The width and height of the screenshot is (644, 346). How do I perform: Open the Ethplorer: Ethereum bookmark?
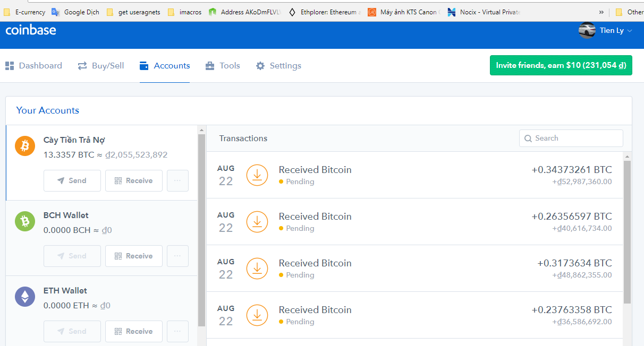pyautogui.click(x=324, y=12)
